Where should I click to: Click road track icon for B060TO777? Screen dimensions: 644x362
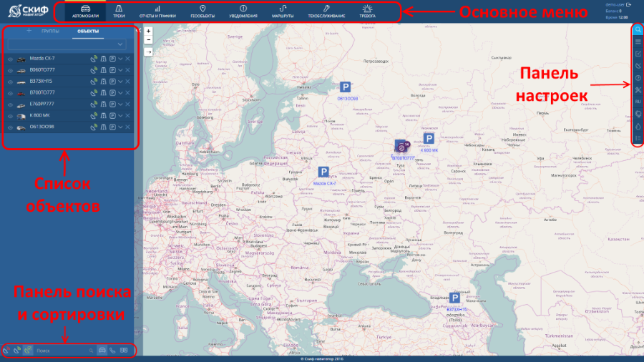(104, 70)
